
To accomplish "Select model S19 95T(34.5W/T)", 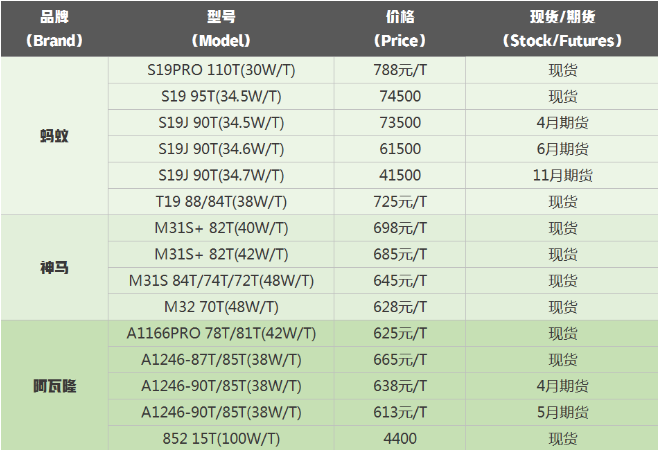I will pos(221,96).
